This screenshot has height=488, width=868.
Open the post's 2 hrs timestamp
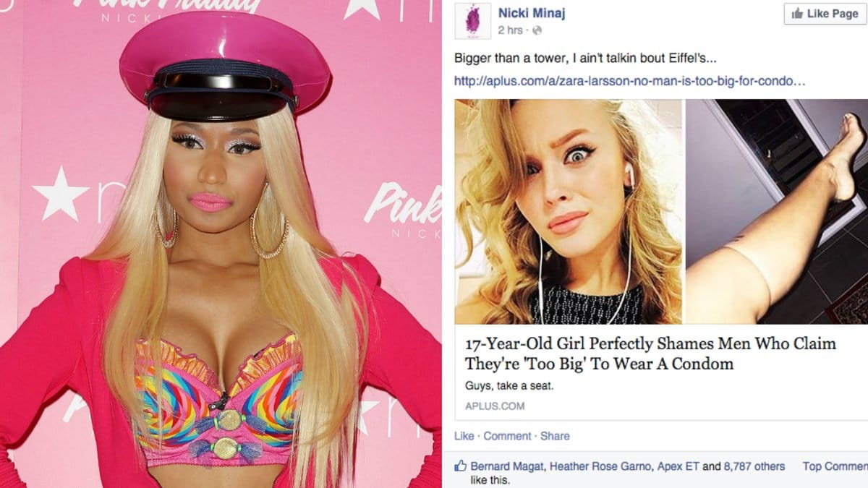click(511, 30)
